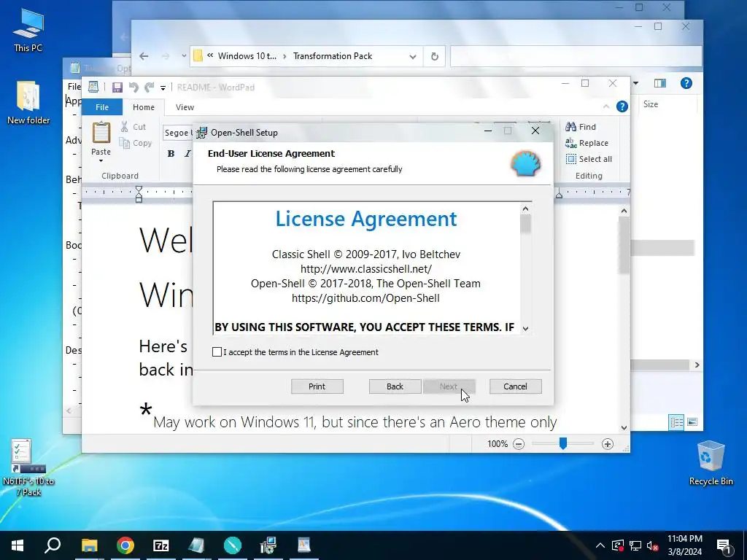
Task: Click Redo in WordPad quick access toolbar
Action: tap(150, 87)
